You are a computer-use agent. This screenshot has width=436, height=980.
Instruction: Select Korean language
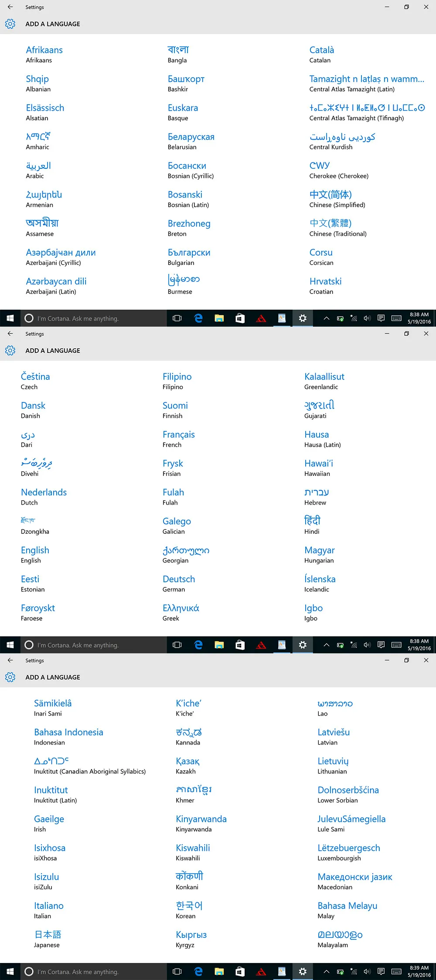pos(189,910)
